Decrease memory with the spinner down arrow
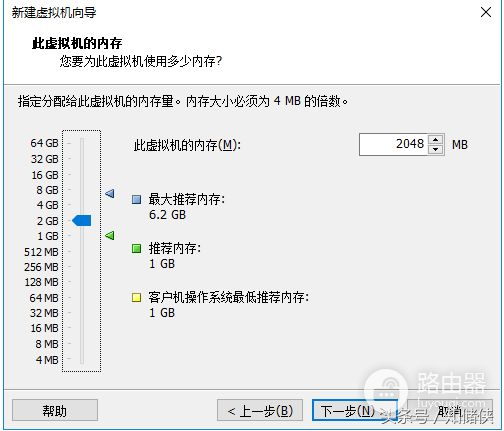The image size is (504, 431). (435, 149)
